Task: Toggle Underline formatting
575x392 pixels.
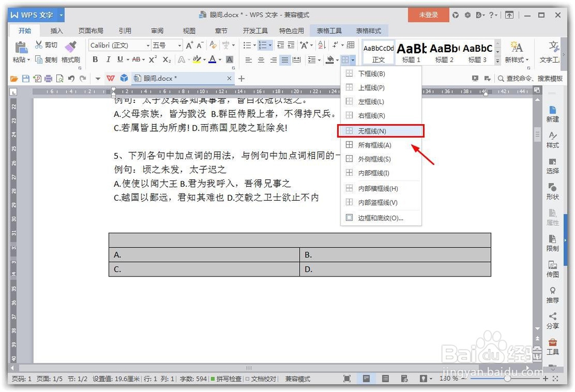Action: (120, 59)
